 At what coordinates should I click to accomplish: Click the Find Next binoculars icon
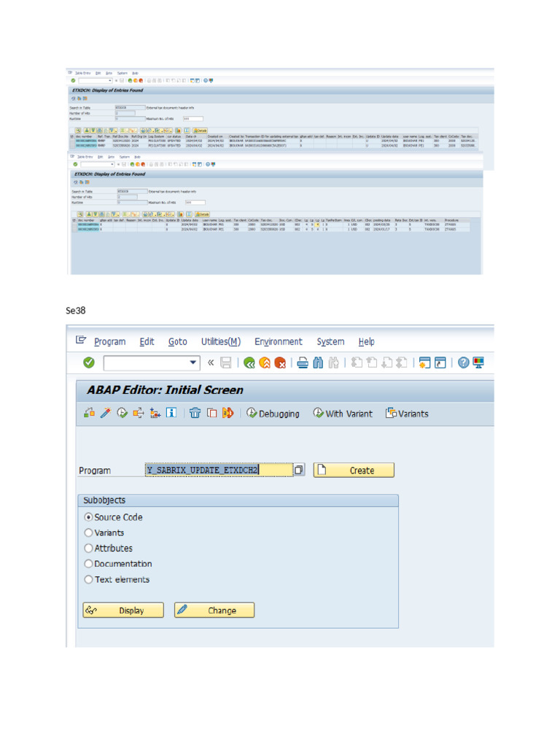click(334, 363)
